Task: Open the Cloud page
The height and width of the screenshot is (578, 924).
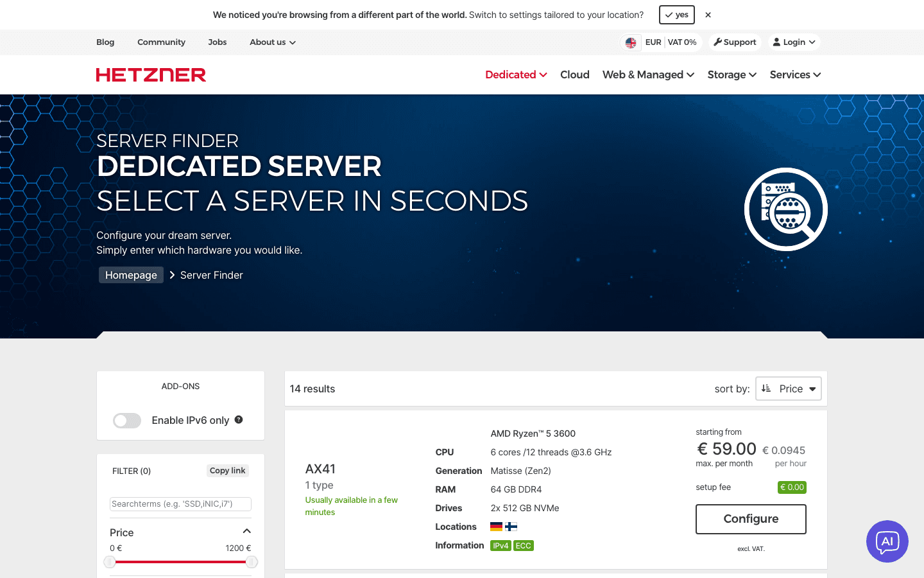Action: tap(575, 74)
